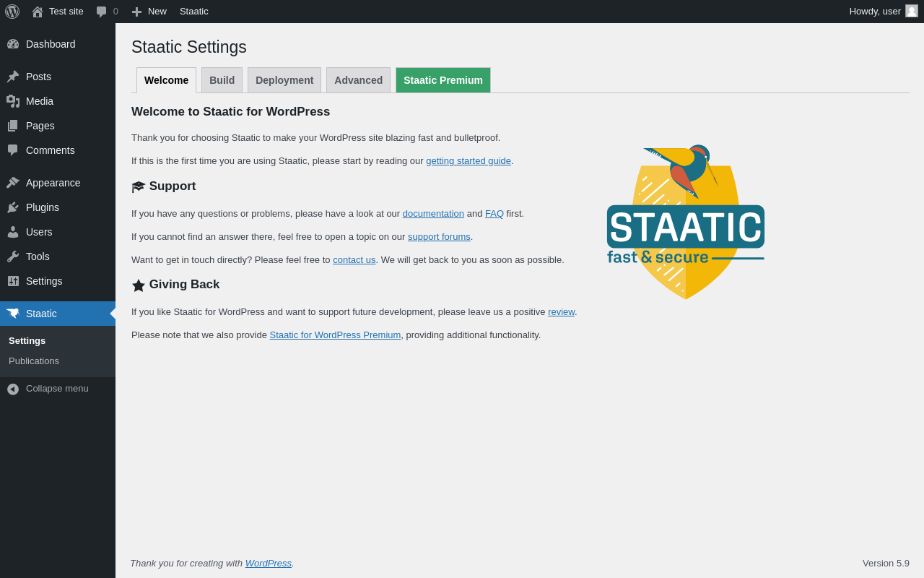Click the Staatic fast & secure logo

click(x=686, y=222)
